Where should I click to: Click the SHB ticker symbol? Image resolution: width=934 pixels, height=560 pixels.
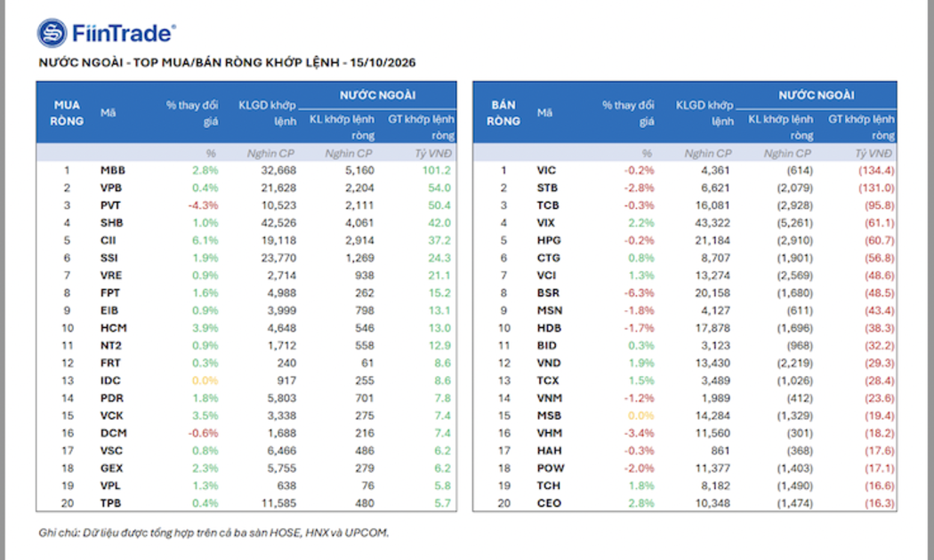click(x=111, y=223)
